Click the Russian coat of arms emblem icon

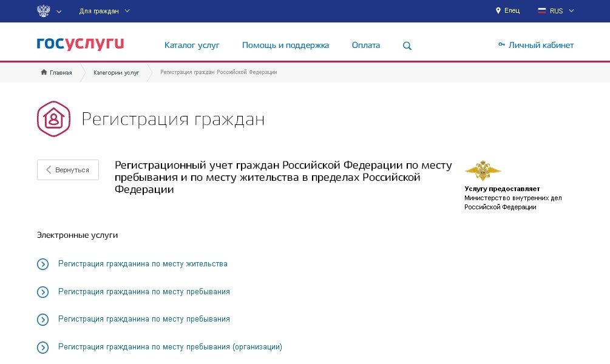coord(44,11)
